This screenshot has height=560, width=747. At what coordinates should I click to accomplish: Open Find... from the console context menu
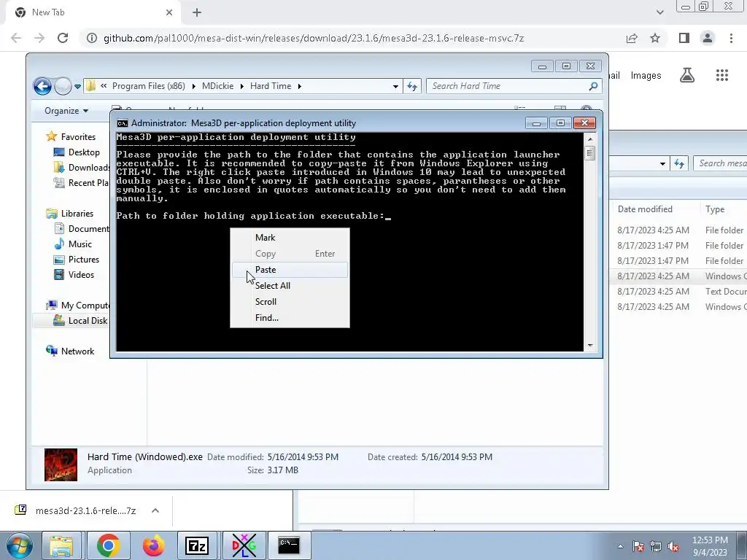[290, 318]
